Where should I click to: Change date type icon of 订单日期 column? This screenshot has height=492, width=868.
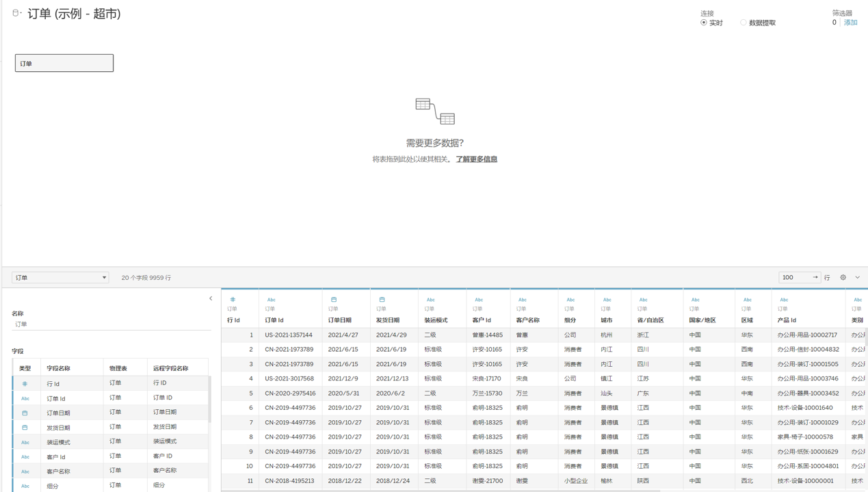(x=334, y=300)
